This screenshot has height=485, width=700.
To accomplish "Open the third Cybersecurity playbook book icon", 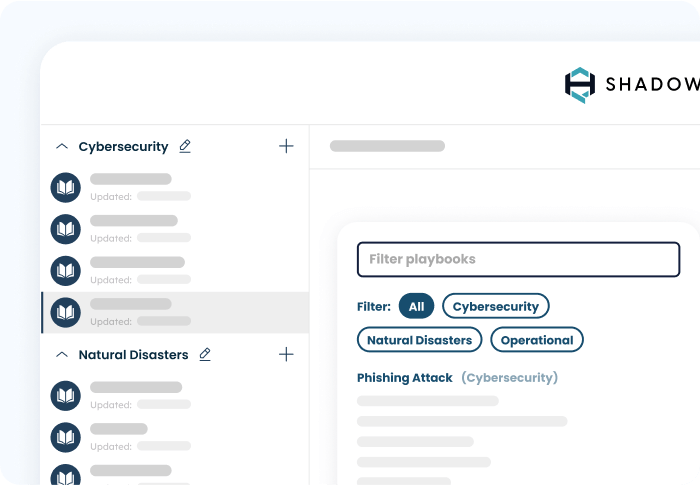I will pos(66,270).
